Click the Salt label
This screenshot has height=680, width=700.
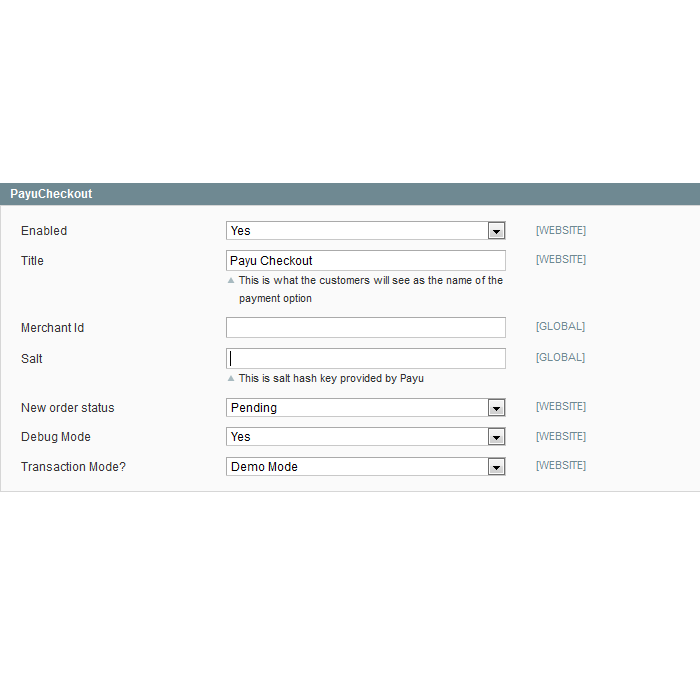click(x=31, y=359)
